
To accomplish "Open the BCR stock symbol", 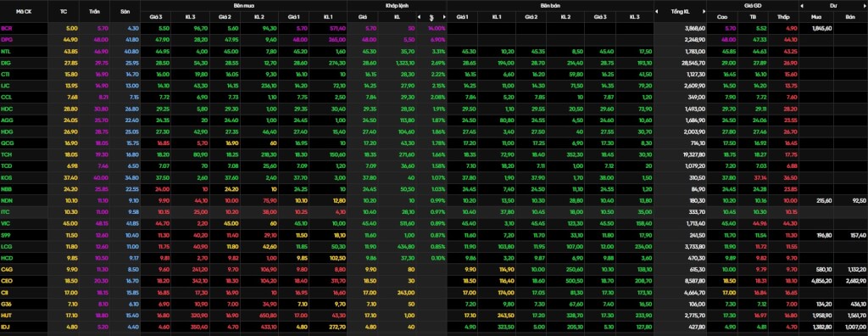I will (x=7, y=28).
